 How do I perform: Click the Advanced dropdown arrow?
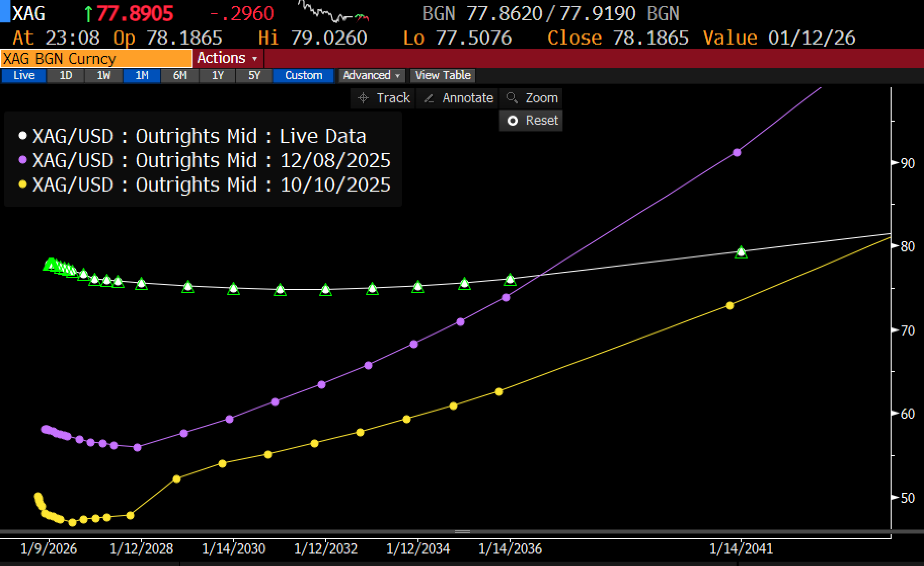(397, 76)
